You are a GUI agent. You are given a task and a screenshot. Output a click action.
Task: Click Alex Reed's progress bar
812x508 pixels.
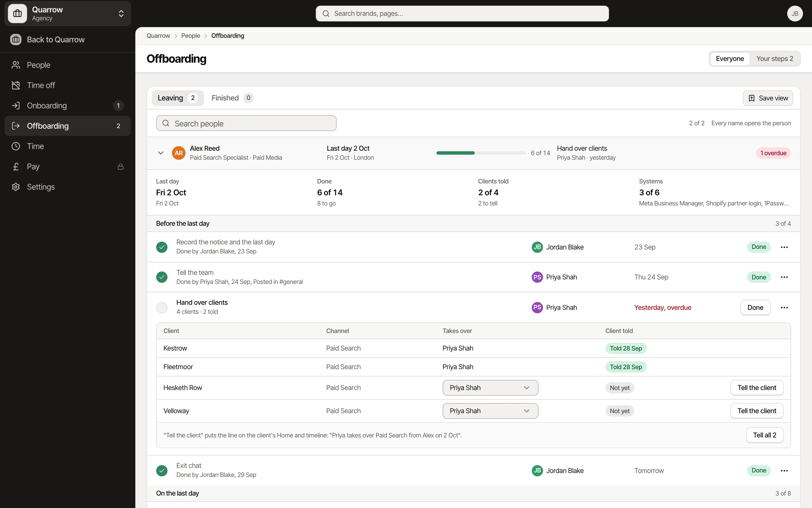tap(481, 153)
